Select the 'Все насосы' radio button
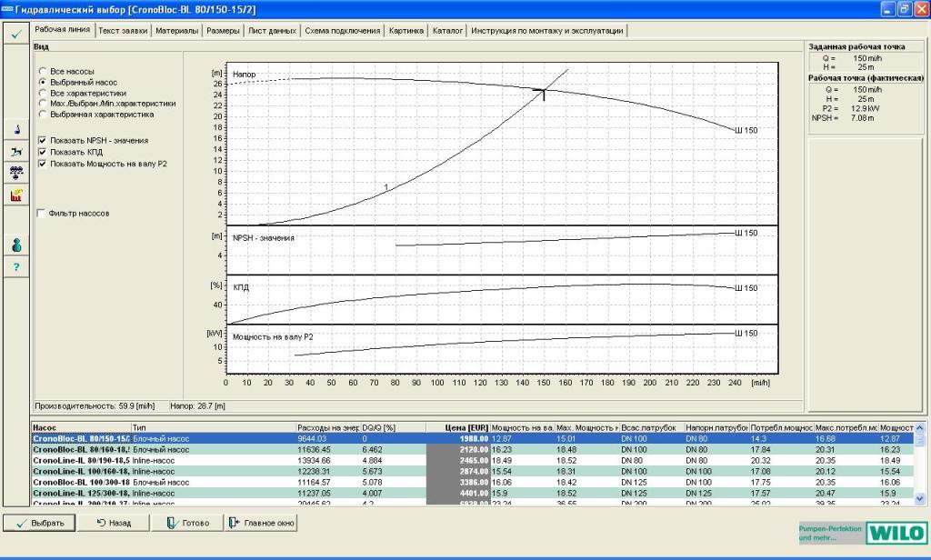931x560 pixels. coord(43,71)
